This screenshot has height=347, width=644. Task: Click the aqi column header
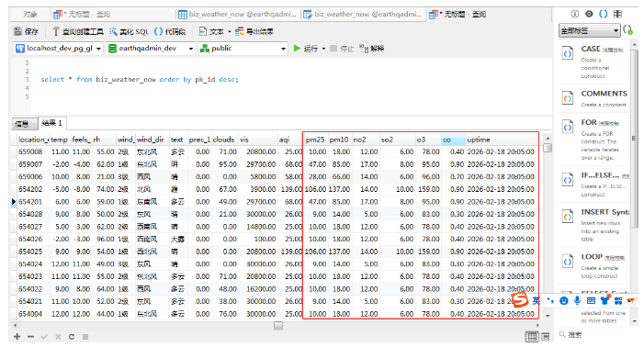[x=290, y=140]
